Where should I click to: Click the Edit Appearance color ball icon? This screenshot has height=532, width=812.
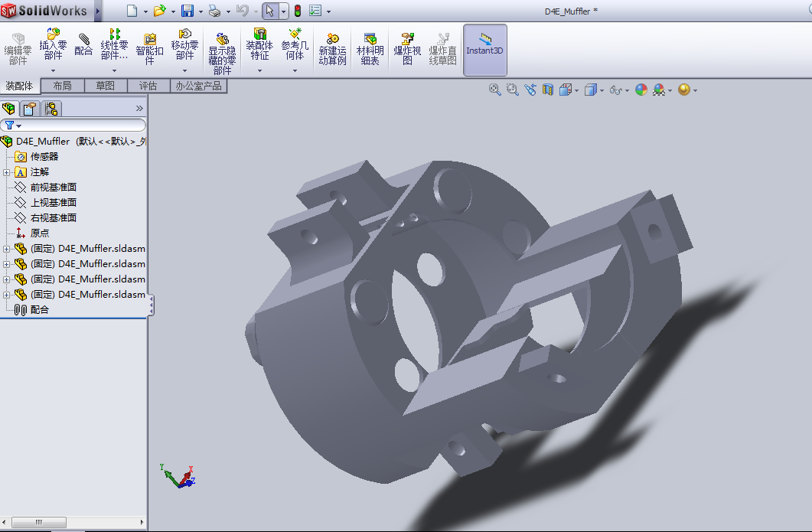pyautogui.click(x=641, y=90)
